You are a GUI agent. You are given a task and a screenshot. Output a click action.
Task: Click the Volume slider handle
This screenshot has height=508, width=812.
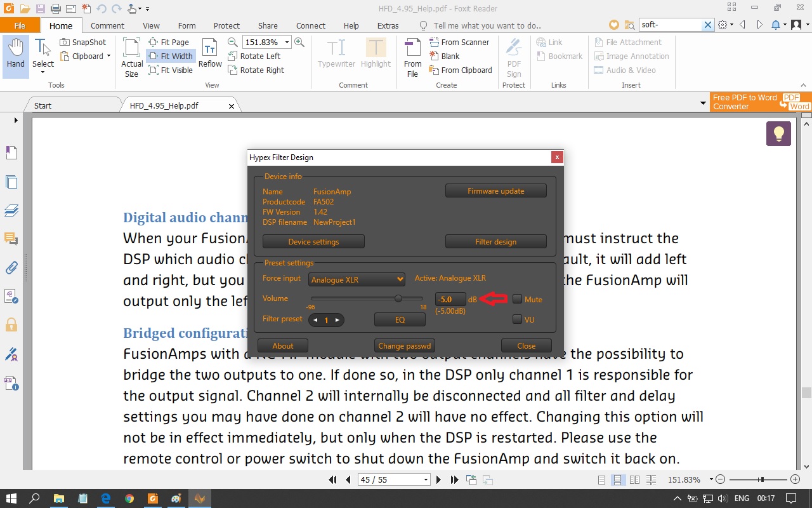click(x=398, y=298)
